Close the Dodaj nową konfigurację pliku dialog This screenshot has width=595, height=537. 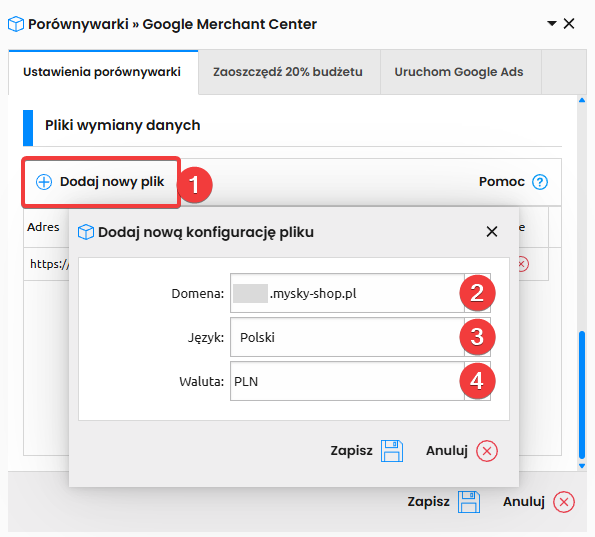coord(492,231)
